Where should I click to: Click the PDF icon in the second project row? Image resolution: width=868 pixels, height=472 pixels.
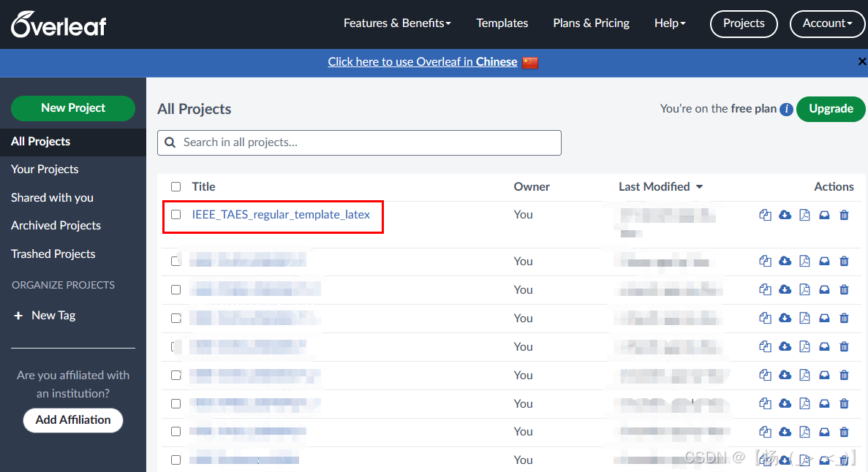tap(804, 261)
